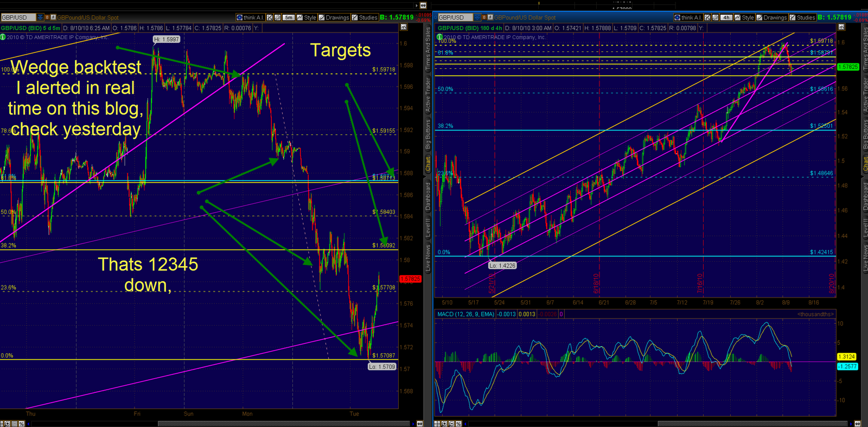Click the grid icon below right chart

pyautogui.click(x=437, y=424)
